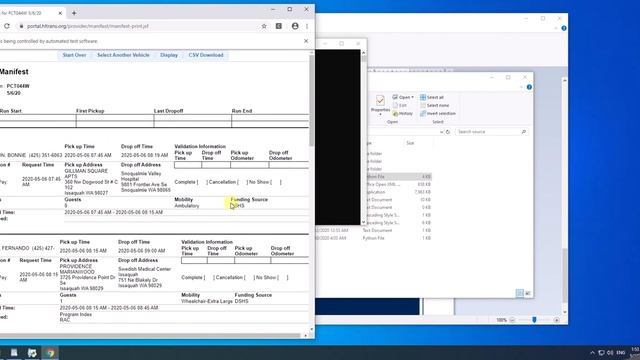This screenshot has height=360, width=640.
Task: Click zoom in button in rear window status bar
Action: click(556, 320)
